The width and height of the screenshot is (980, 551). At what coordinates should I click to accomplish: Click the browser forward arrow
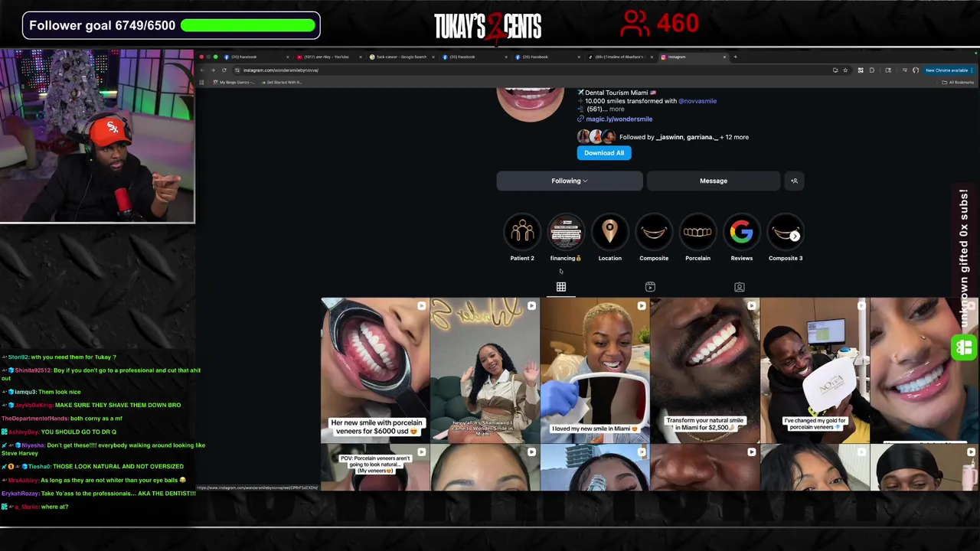[x=213, y=70]
